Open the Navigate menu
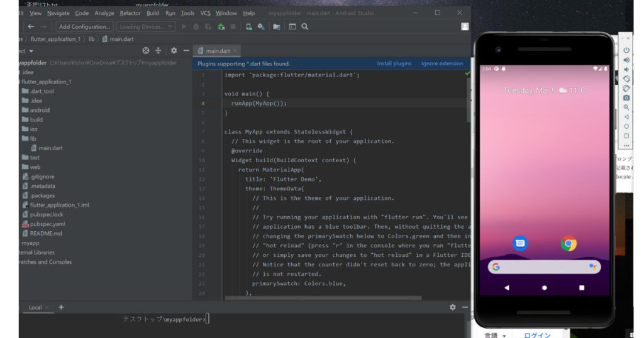644x338 pixels. pyautogui.click(x=58, y=13)
